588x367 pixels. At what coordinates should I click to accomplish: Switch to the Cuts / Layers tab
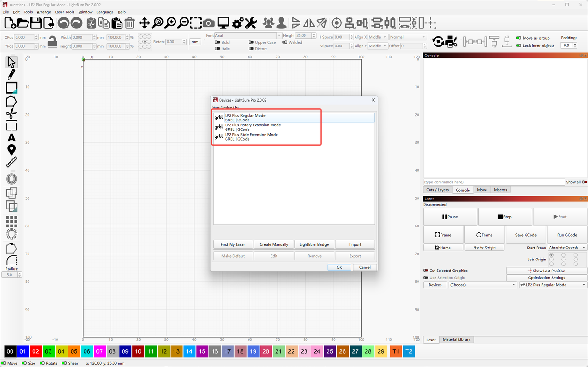[437, 190]
